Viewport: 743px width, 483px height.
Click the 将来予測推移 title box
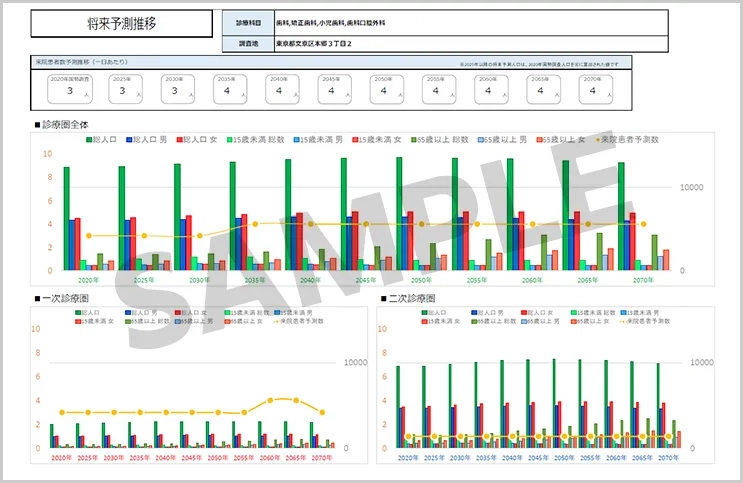pyautogui.click(x=121, y=24)
